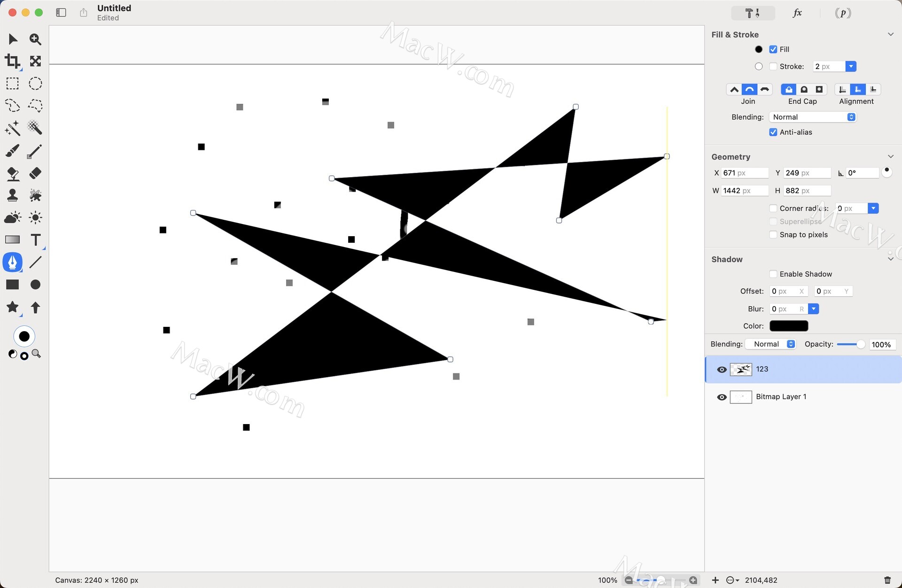902x588 pixels.
Task: Click the trash icon to delete layer
Action: pos(887,580)
